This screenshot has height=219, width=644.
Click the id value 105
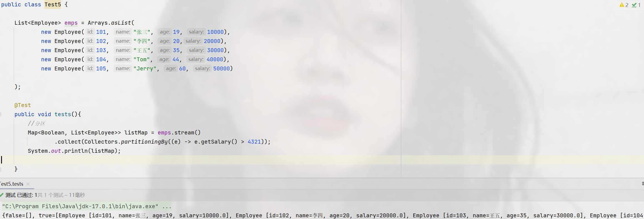pyautogui.click(x=101, y=68)
